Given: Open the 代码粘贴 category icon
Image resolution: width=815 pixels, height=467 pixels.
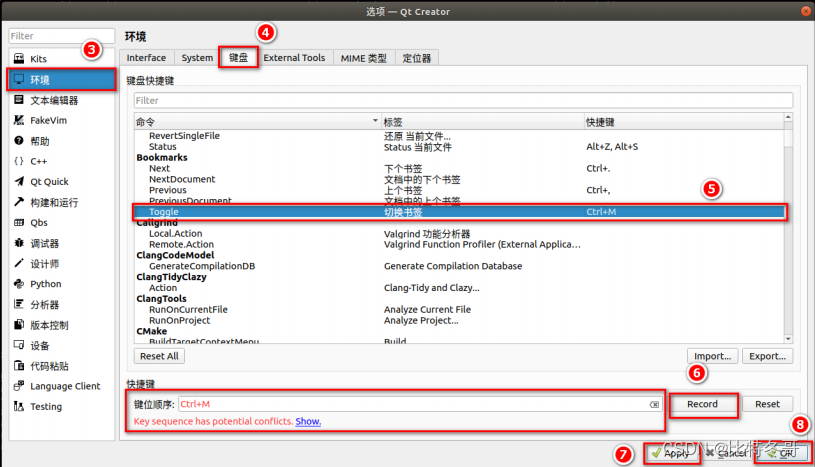Looking at the screenshot, I should pyautogui.click(x=19, y=366).
